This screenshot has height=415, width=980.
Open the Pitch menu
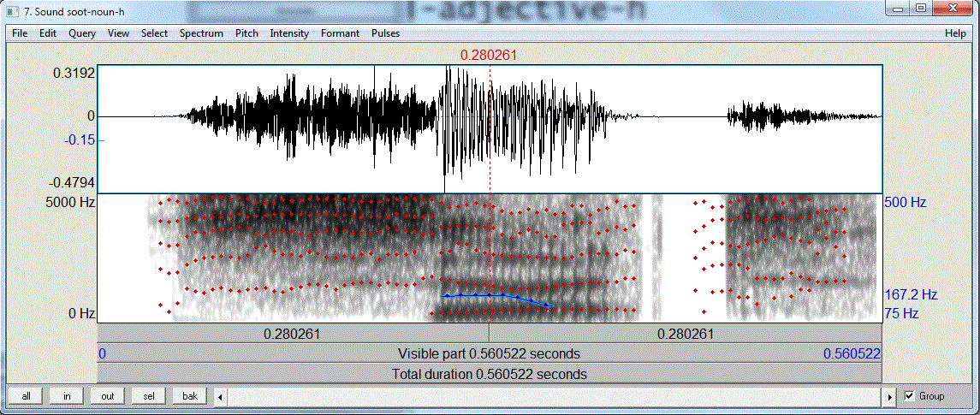coord(246,33)
